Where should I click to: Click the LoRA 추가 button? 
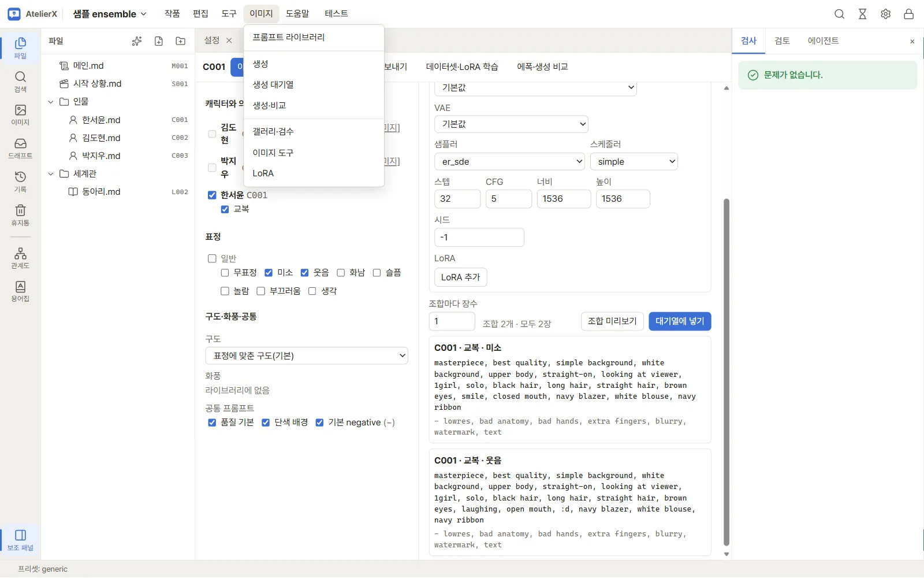[x=461, y=277]
